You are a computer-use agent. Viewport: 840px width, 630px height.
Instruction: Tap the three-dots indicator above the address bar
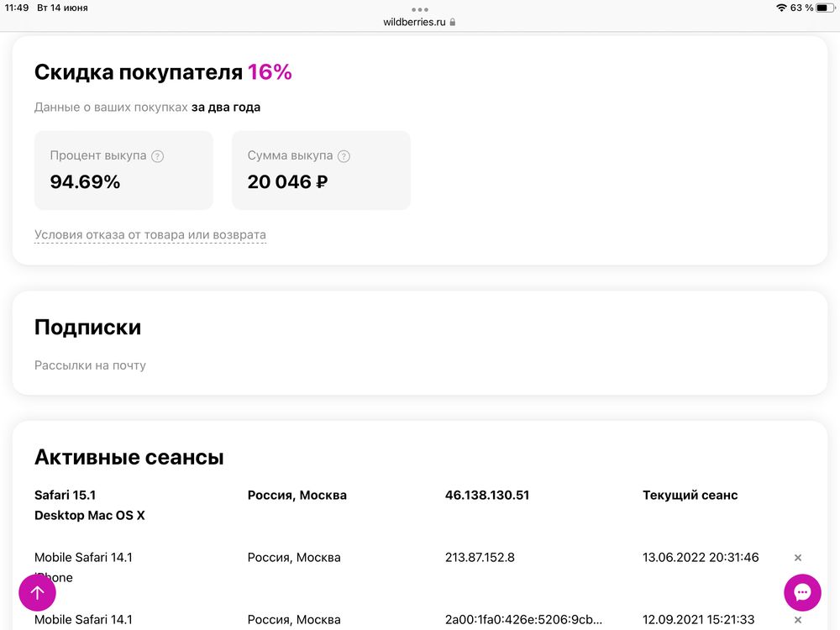click(x=419, y=9)
